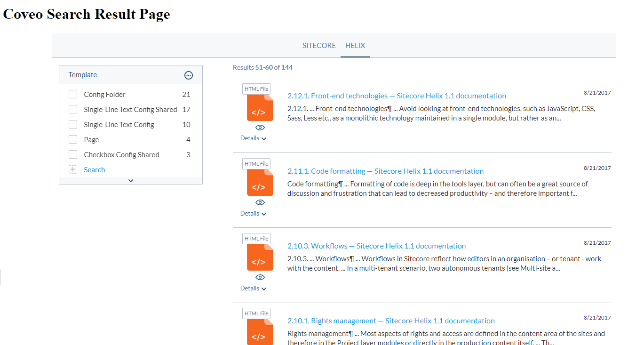Tick the Single-Line Text Config checkbox
The height and width of the screenshot is (345, 644).
pos(73,124)
